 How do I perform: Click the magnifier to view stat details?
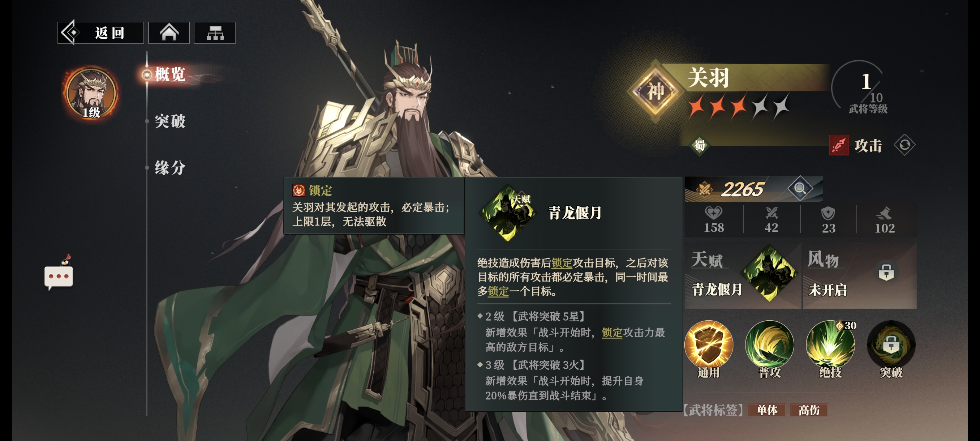pos(800,188)
